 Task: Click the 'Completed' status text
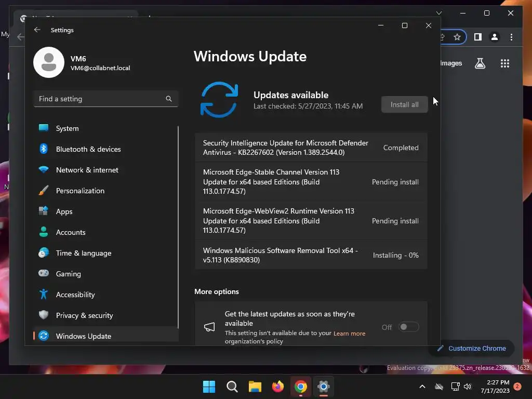point(401,148)
